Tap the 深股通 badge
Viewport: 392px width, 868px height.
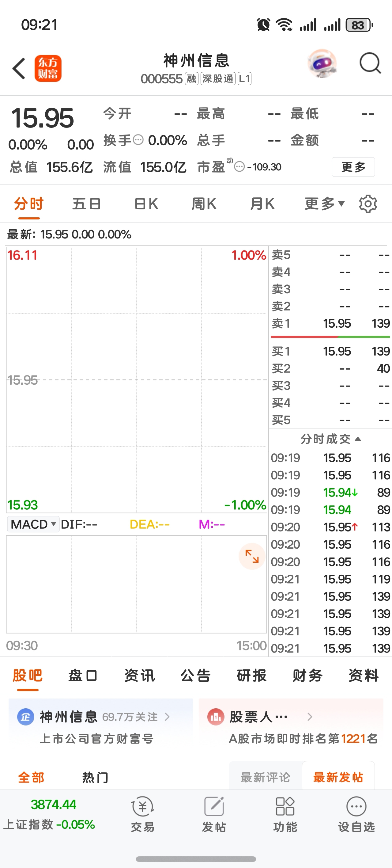tap(218, 79)
